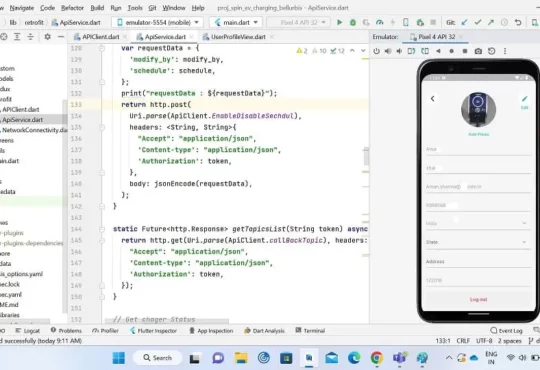Tap the back arrow in emulator app
The image size is (540, 370).
[433, 99]
